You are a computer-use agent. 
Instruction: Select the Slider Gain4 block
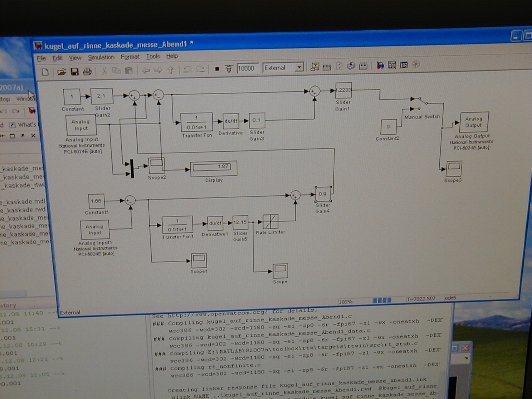click(323, 194)
